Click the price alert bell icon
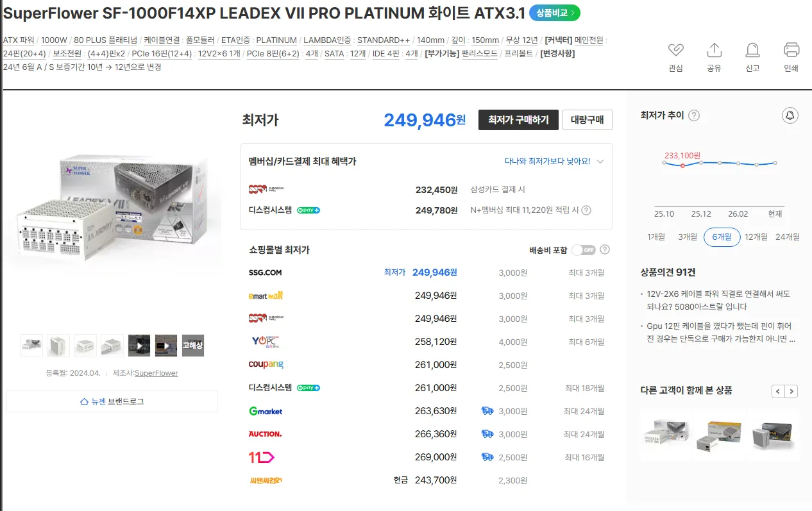This screenshot has height=511, width=812. 790,115
